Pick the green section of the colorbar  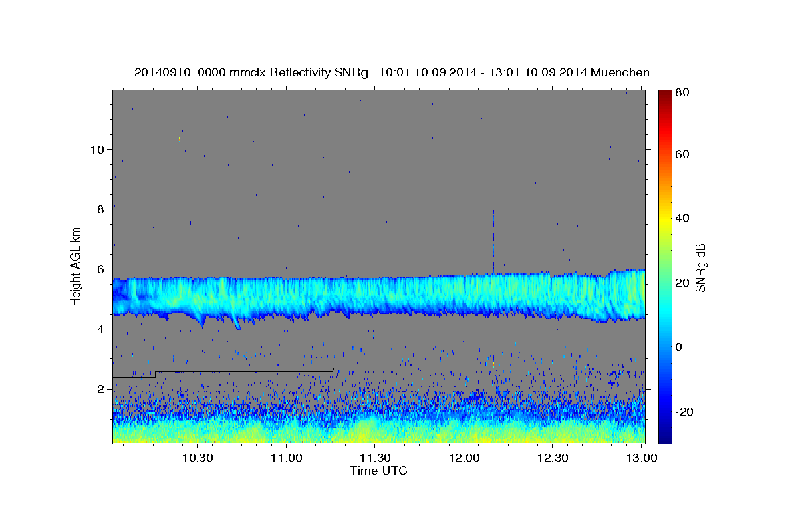coord(665,266)
